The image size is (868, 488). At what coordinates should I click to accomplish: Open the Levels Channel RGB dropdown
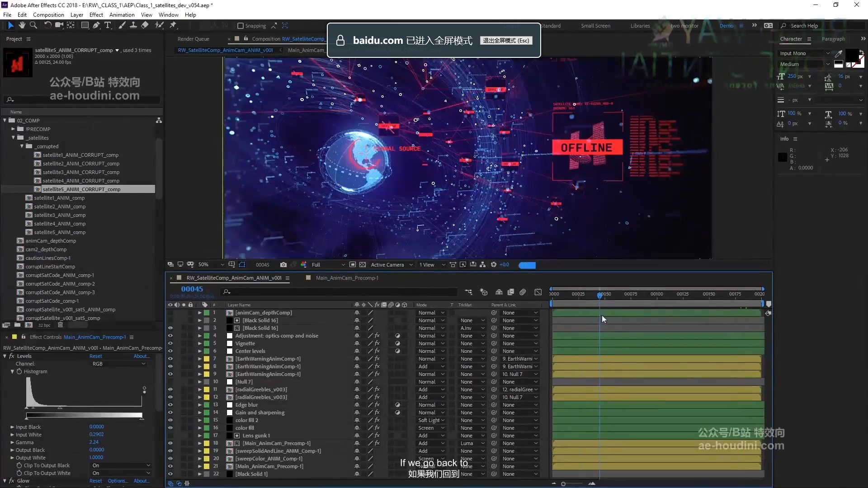coord(119,364)
